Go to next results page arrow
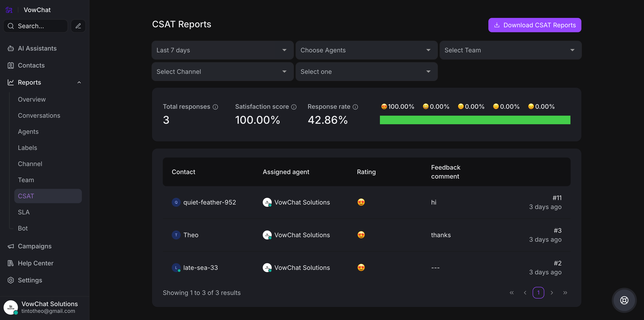The width and height of the screenshot is (644, 320). coord(552,292)
